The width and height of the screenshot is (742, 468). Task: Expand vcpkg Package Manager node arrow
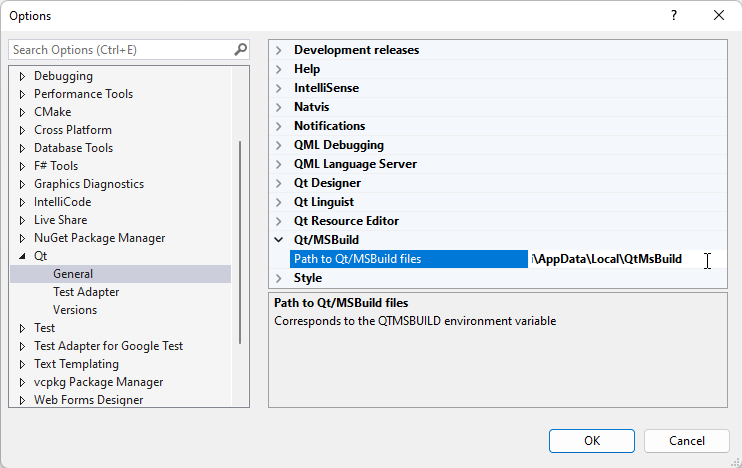pos(22,382)
